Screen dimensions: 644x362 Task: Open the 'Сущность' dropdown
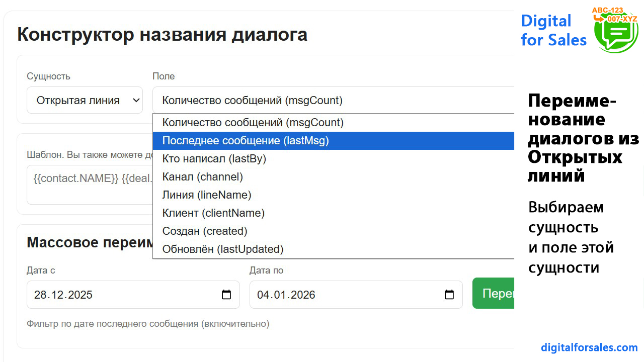85,100
